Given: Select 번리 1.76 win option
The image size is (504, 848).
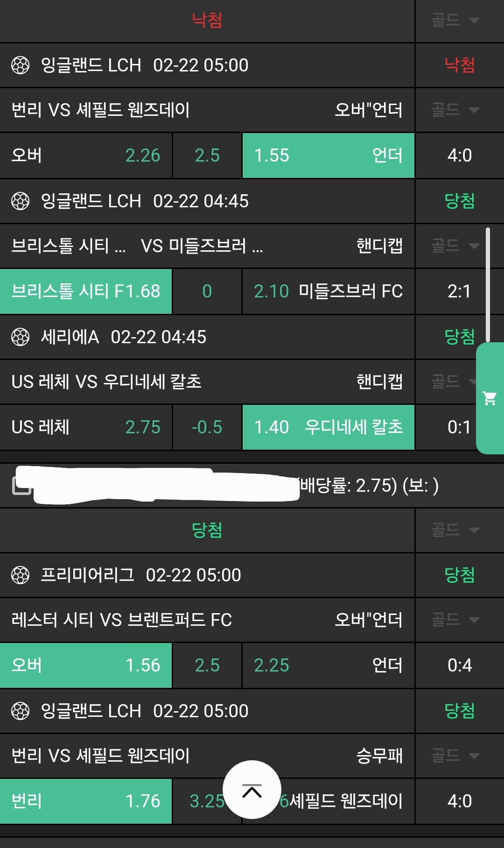Looking at the screenshot, I should tap(86, 801).
